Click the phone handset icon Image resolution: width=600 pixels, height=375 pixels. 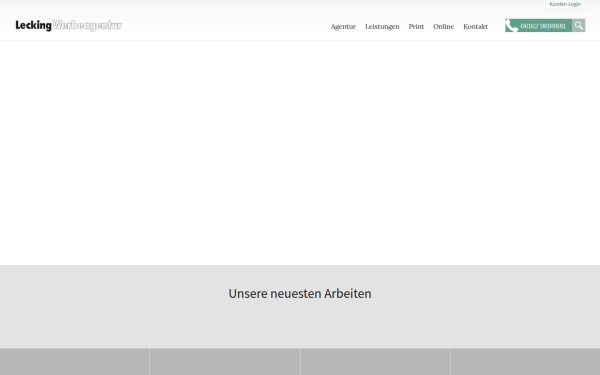coord(511,26)
